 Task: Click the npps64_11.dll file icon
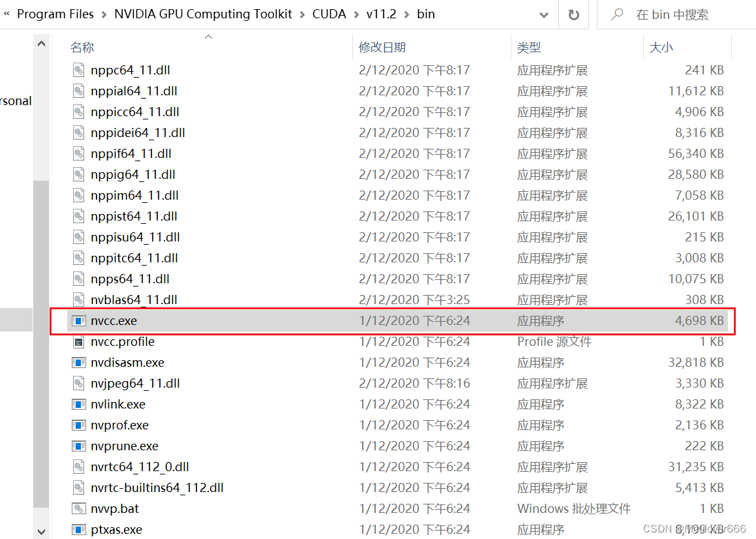click(78, 279)
